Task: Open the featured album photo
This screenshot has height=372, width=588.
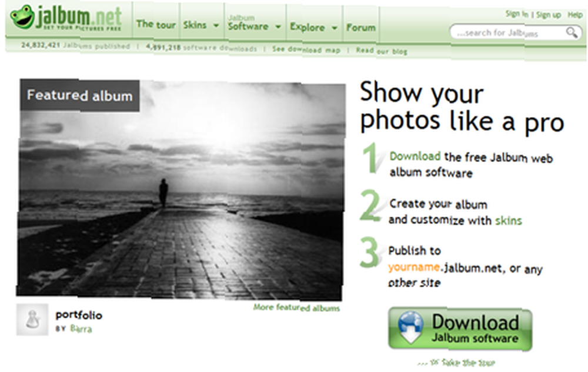Action: point(181,190)
